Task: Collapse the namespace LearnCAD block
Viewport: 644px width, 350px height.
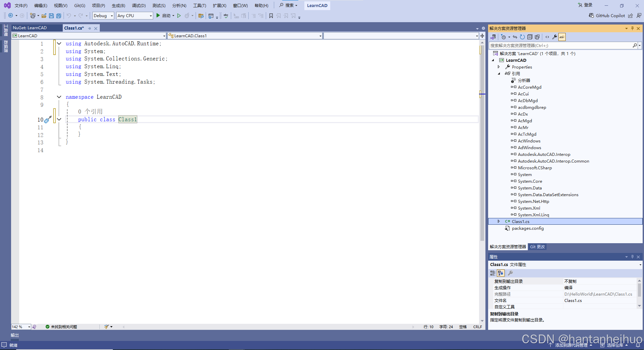Action: [x=59, y=97]
